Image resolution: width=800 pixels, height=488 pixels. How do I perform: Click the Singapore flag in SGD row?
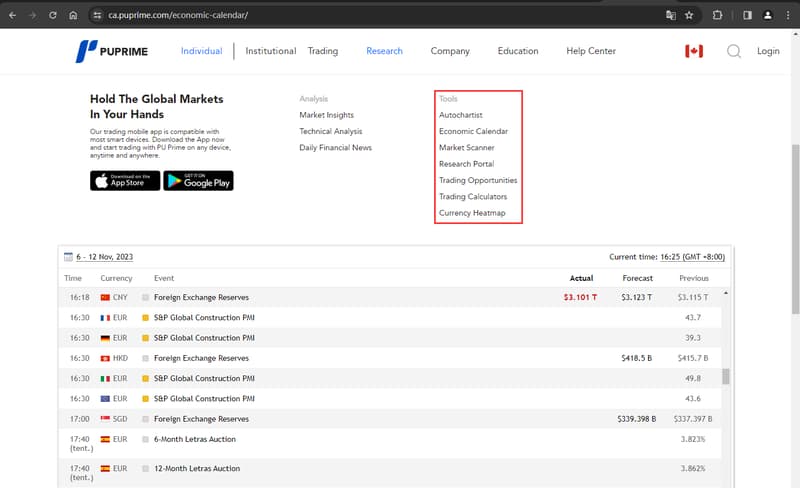pyautogui.click(x=105, y=419)
